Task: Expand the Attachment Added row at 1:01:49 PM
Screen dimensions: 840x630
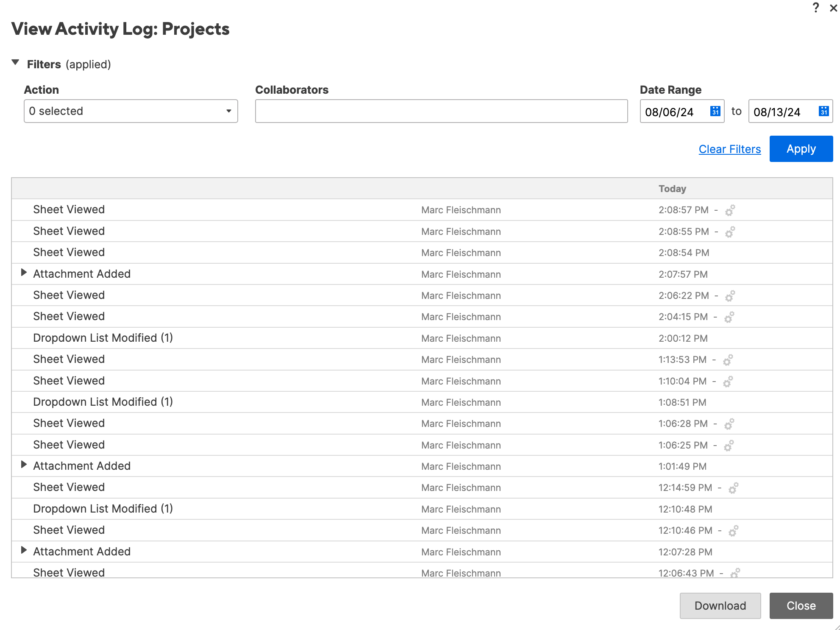Action: coord(25,466)
